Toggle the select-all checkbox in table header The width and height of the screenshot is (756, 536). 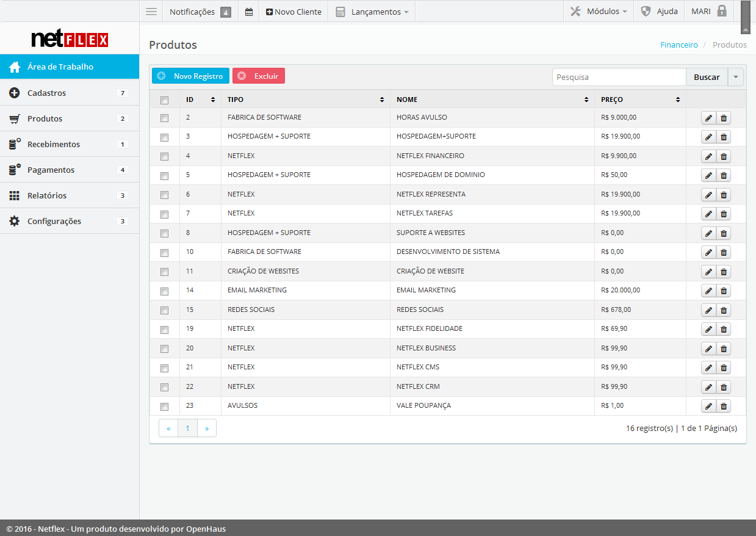pos(164,100)
